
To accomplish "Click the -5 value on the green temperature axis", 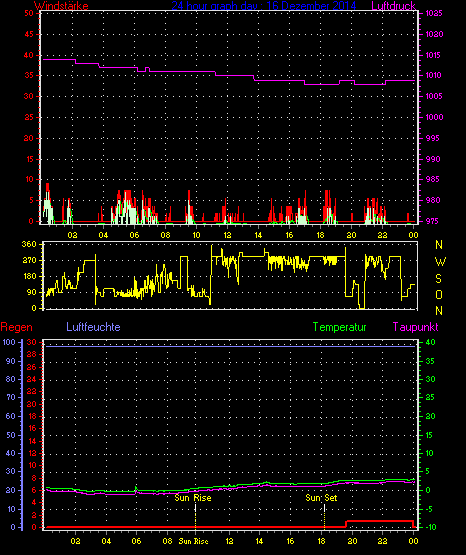I will [x=428, y=509].
